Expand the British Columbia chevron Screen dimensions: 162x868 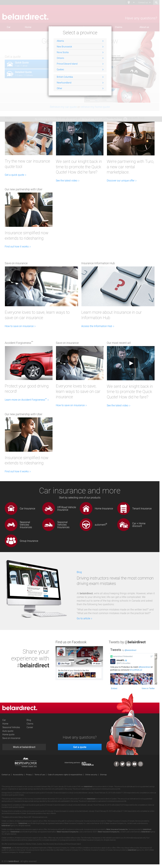point(103,77)
